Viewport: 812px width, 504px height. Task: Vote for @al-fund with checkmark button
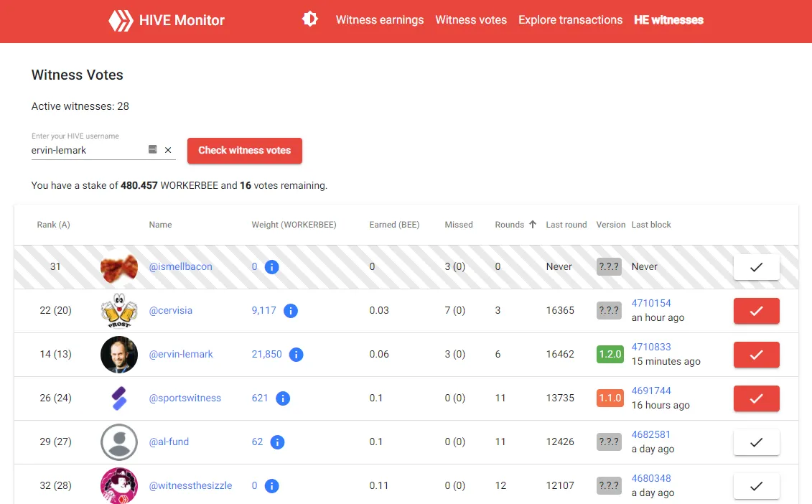pyautogui.click(x=756, y=442)
